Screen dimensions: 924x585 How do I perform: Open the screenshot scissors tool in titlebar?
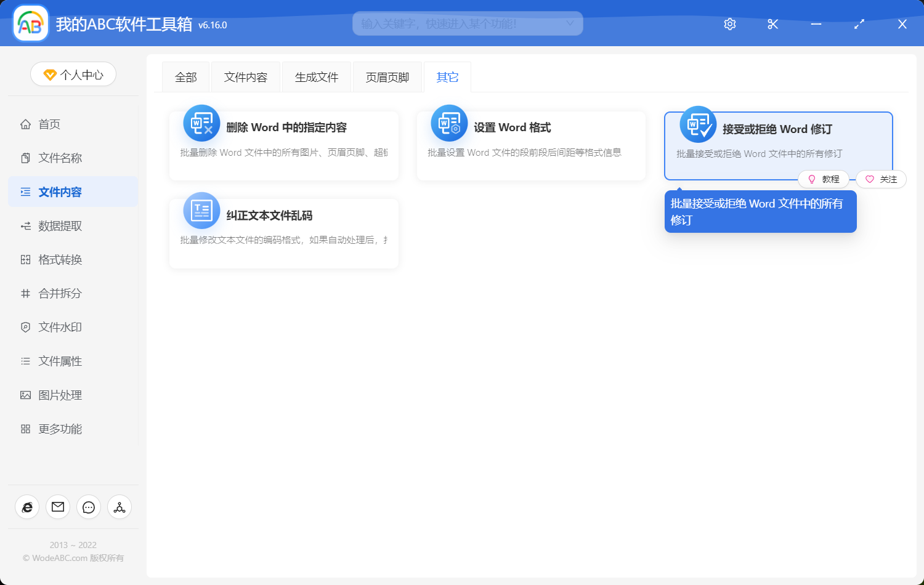click(x=772, y=24)
